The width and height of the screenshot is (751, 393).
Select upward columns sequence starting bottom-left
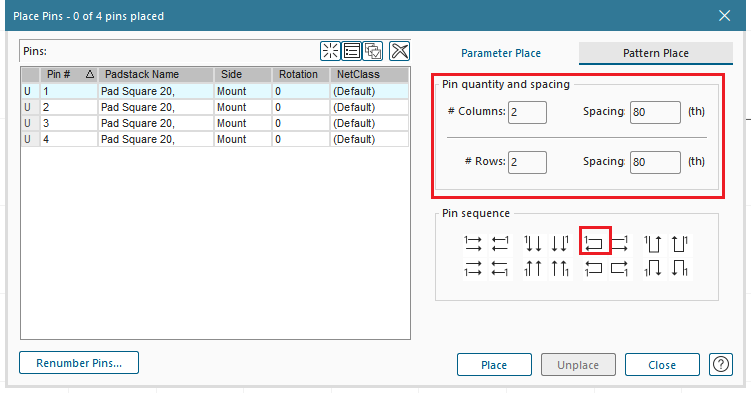(533, 269)
